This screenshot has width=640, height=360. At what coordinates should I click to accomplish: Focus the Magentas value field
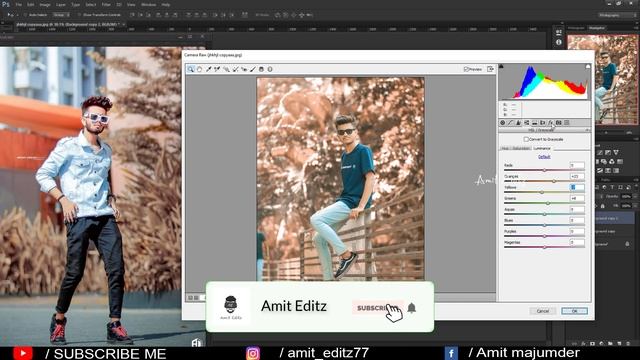point(577,242)
